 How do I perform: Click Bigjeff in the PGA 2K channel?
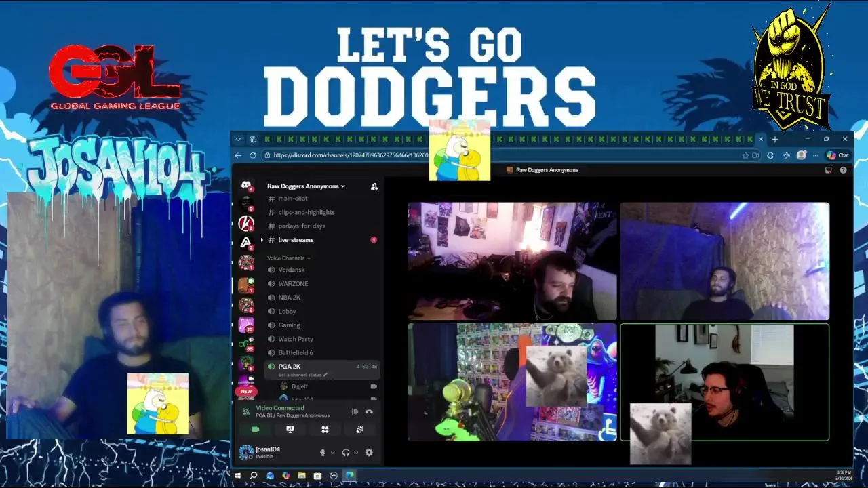(299, 386)
